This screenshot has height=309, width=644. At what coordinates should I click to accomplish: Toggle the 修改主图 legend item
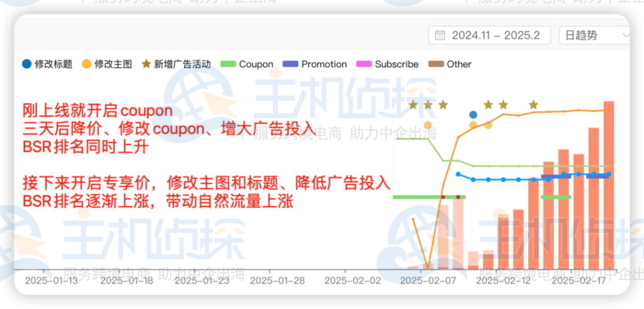[x=107, y=64]
